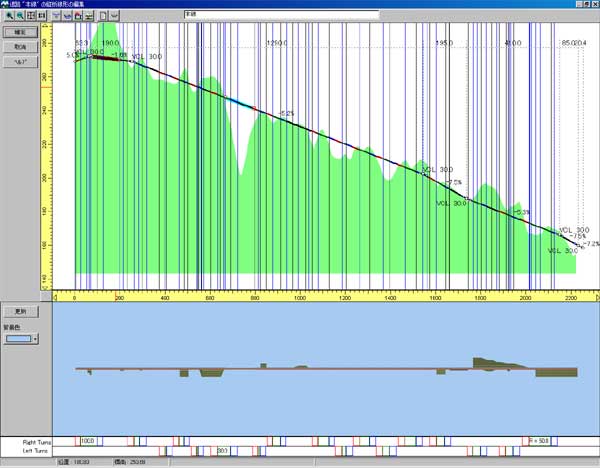Image resolution: width=600 pixels, height=468 pixels.
Task: Confirm with the 確定 button
Action: [20, 32]
